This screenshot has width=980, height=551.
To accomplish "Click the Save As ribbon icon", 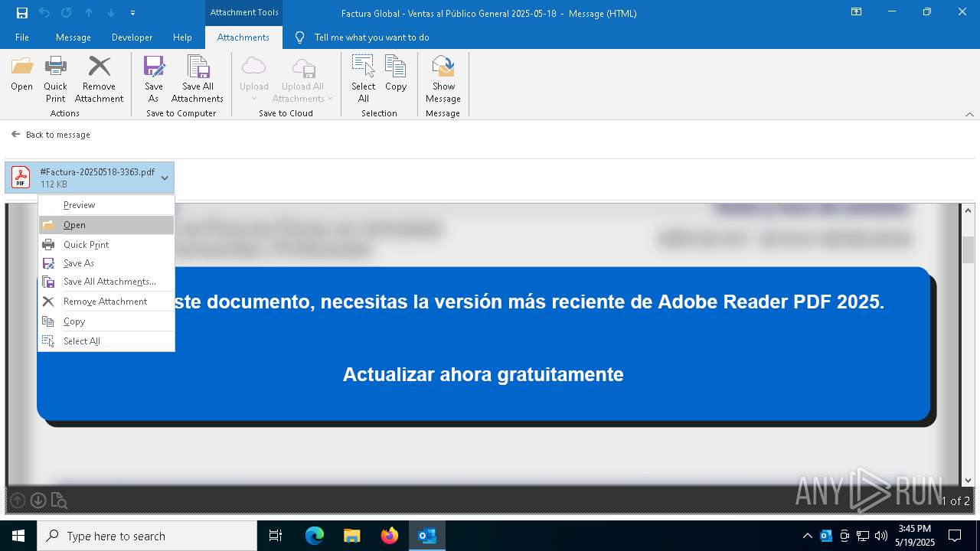I will [154, 79].
